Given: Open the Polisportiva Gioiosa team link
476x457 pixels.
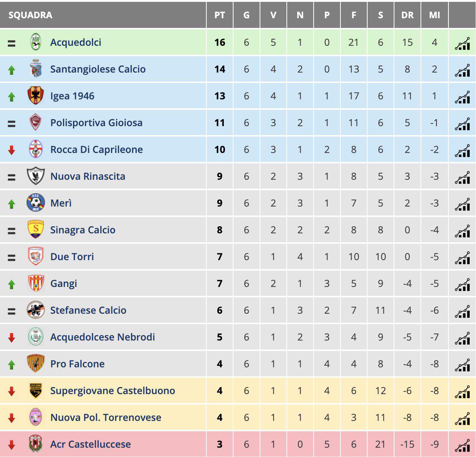Looking at the screenshot, I should [x=96, y=123].
